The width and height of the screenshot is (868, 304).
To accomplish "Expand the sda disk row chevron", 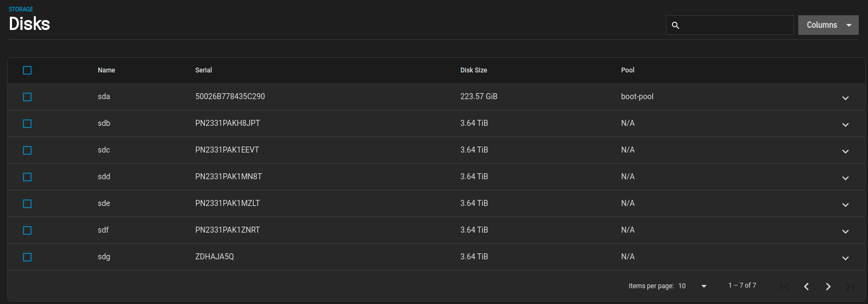I will coord(846,98).
